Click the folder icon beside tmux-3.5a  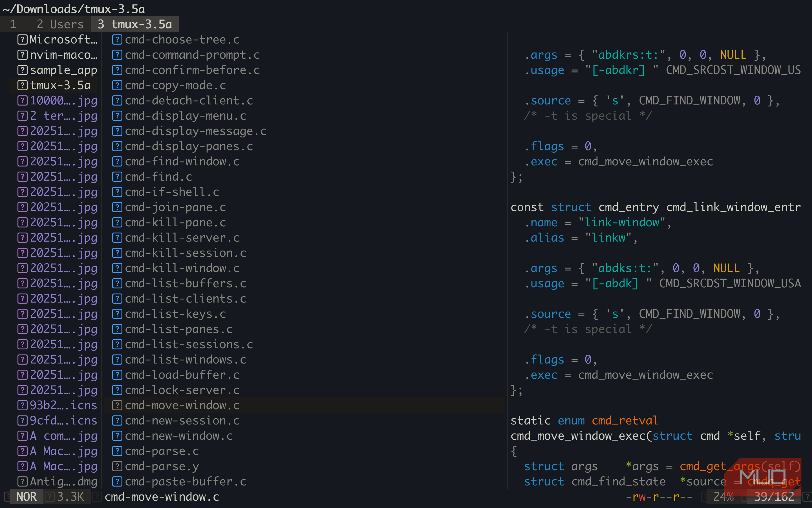22,85
